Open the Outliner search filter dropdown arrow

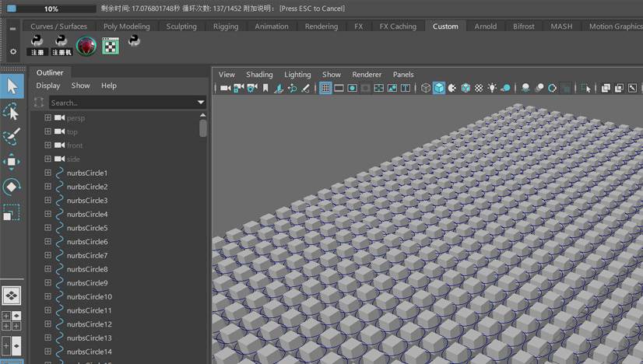point(201,103)
